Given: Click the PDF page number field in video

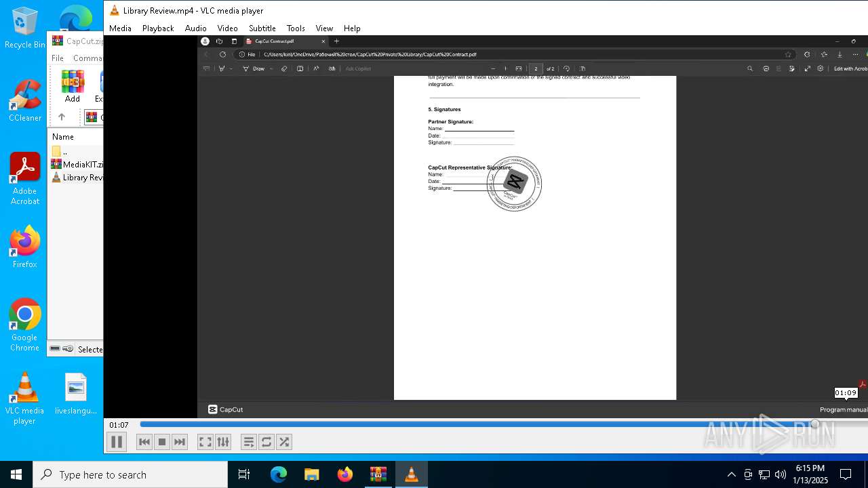Looking at the screenshot, I should pos(536,68).
